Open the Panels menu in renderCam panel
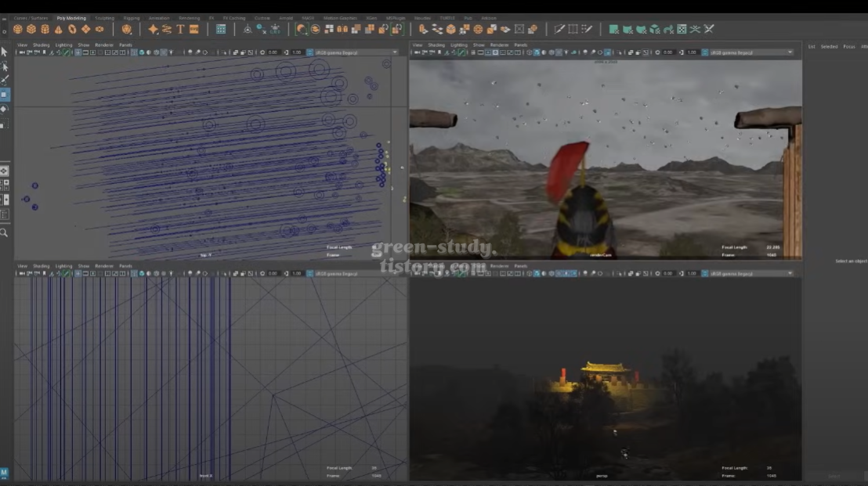868x486 pixels. (520, 45)
